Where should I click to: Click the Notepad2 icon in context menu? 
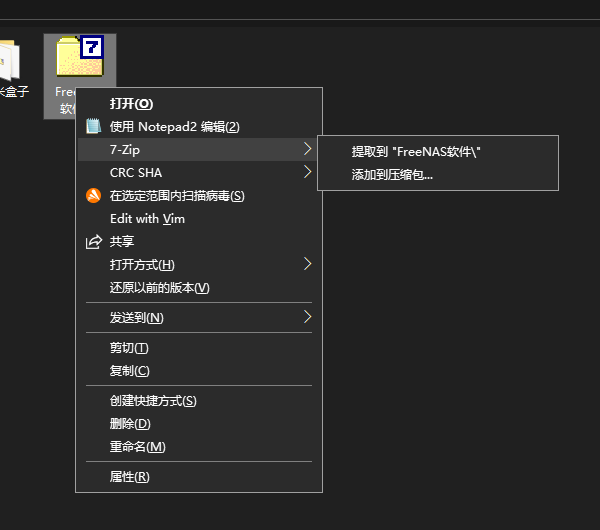[93, 127]
